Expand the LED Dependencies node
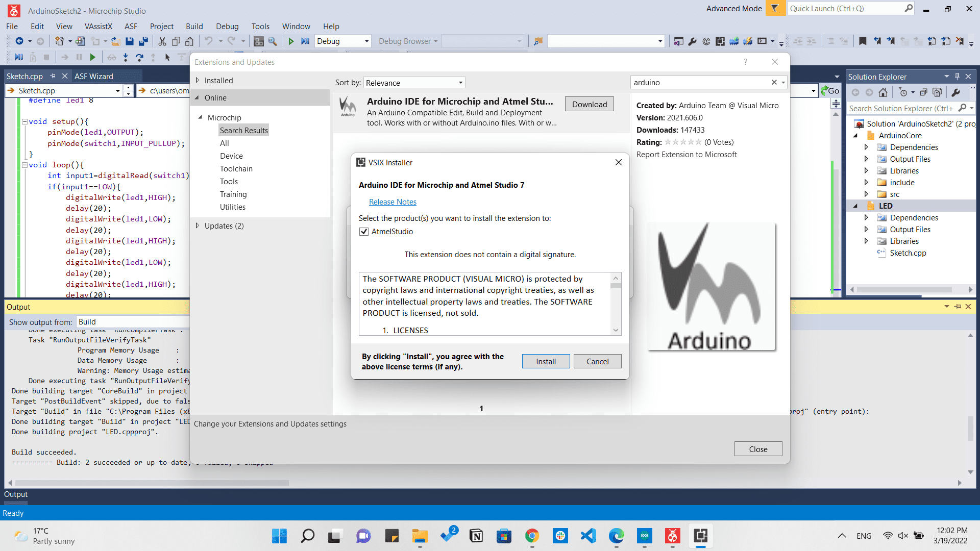This screenshot has width=980, height=551. (866, 218)
